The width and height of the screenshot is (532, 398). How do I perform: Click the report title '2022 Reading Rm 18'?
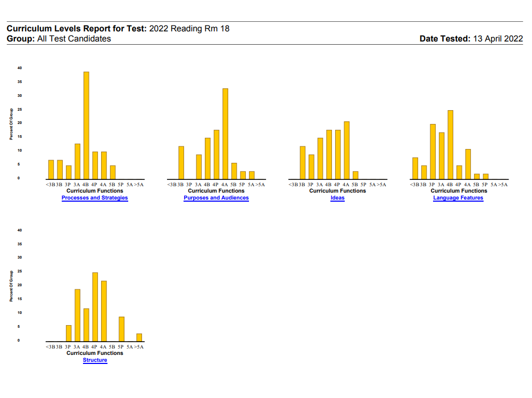[189, 29]
